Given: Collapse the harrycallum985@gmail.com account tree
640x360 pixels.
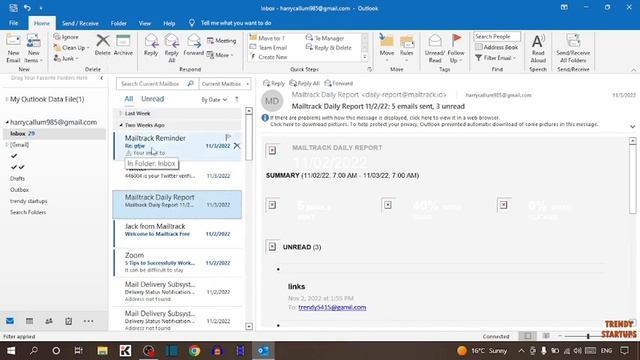Looking at the screenshot, I should (7, 122).
